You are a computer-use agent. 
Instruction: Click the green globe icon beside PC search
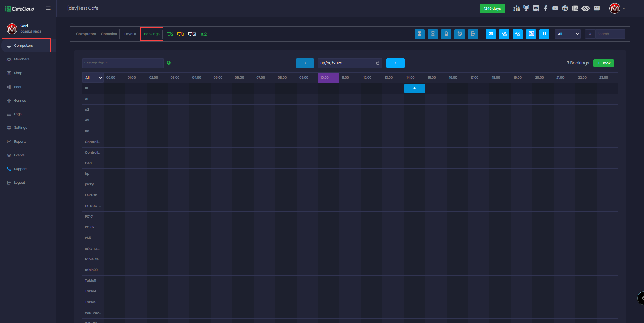169,63
